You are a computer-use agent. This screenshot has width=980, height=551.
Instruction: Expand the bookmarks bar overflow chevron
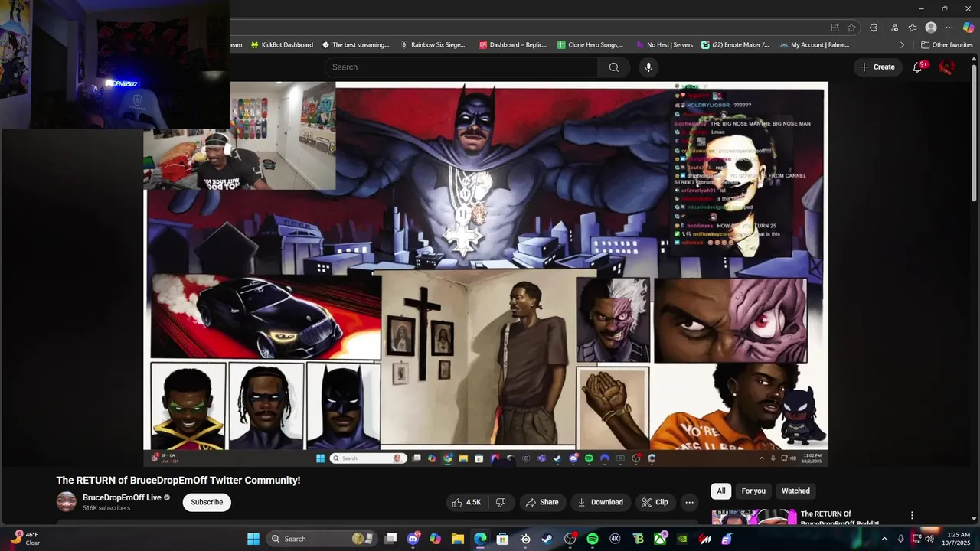point(902,45)
